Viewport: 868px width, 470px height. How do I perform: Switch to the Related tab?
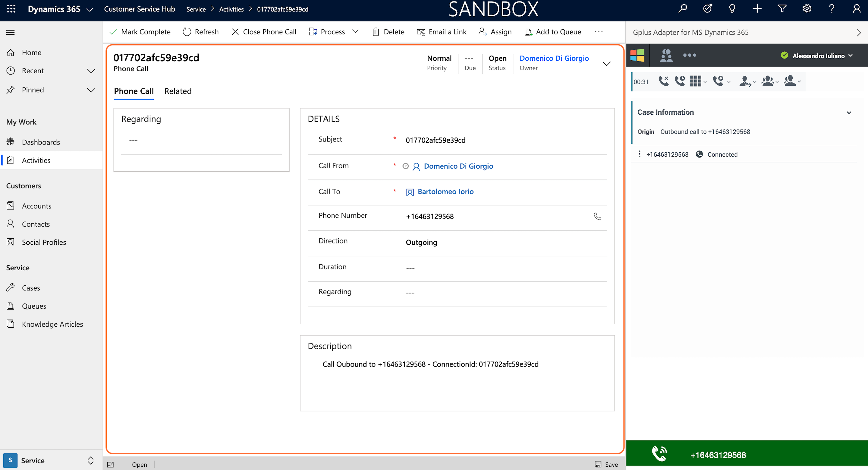click(178, 91)
